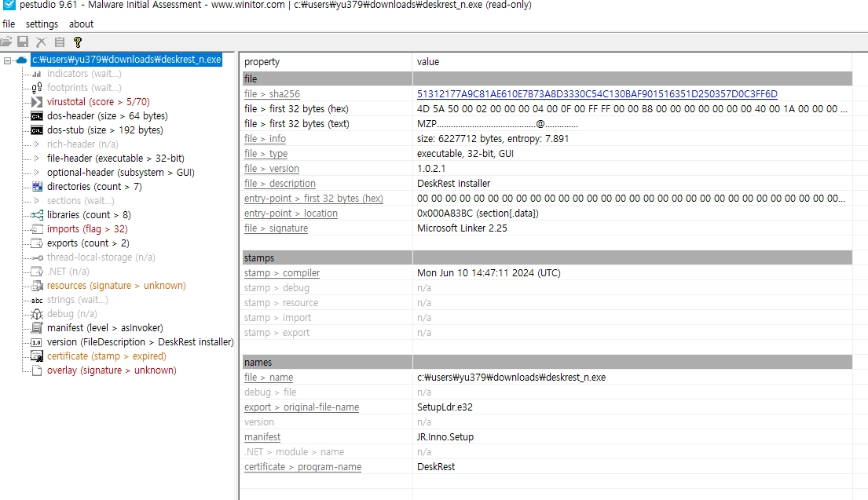Click the '0x000A83BC (section[.data])' value
868x500 pixels.
(x=478, y=214)
